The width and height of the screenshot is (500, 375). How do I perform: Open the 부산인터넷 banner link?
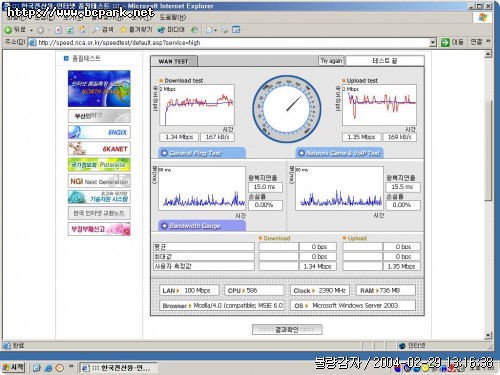[99, 116]
